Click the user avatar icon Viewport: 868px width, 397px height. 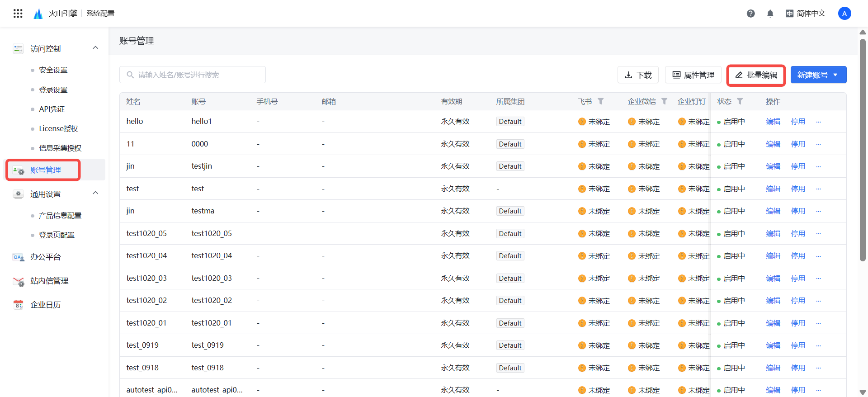pyautogui.click(x=844, y=14)
